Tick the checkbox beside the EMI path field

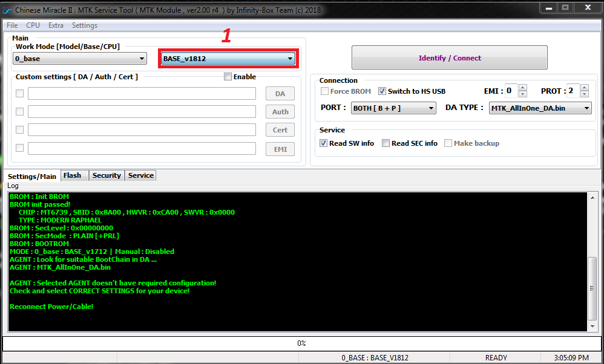coord(19,148)
